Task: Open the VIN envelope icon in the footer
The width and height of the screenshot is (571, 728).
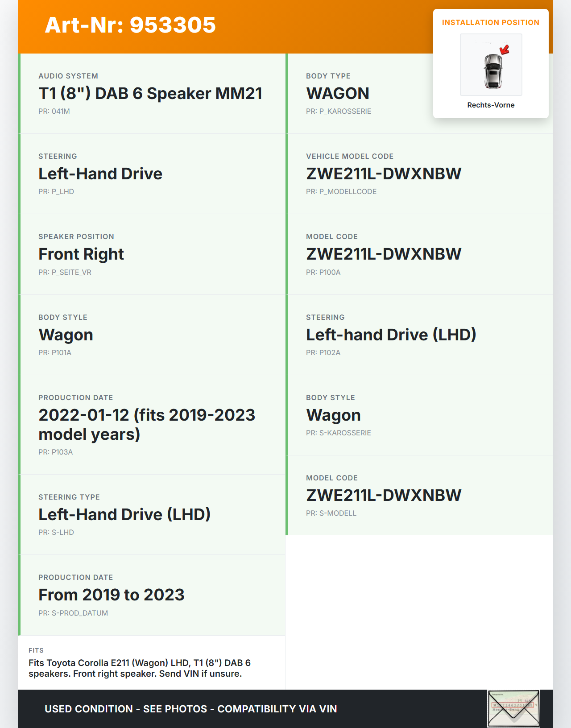Action: click(513, 708)
